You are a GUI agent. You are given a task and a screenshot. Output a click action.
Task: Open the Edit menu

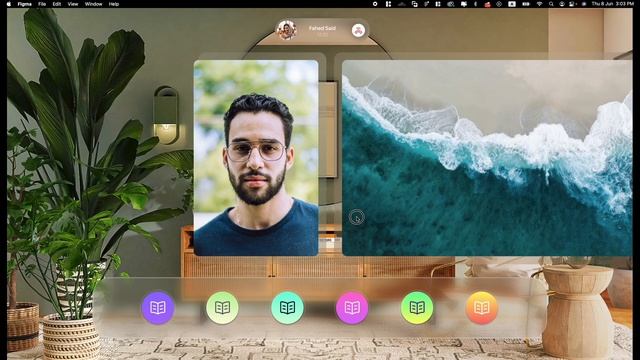click(x=57, y=4)
